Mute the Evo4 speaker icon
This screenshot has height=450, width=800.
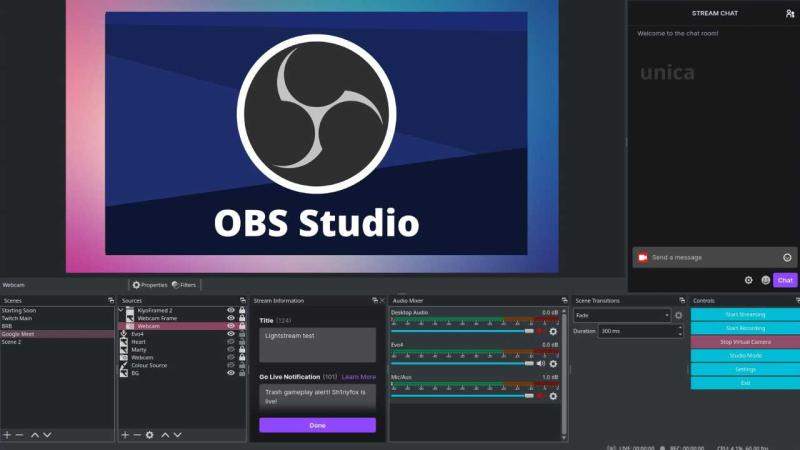coord(541,364)
